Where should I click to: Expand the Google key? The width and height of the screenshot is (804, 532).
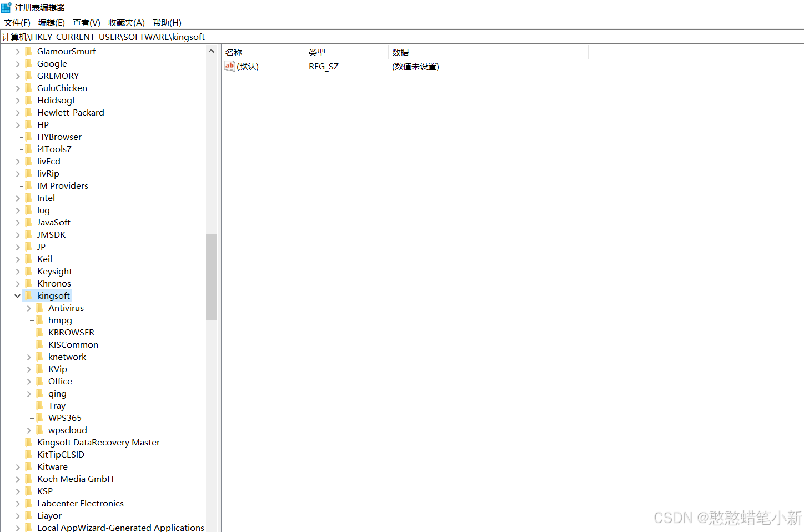pyautogui.click(x=18, y=64)
